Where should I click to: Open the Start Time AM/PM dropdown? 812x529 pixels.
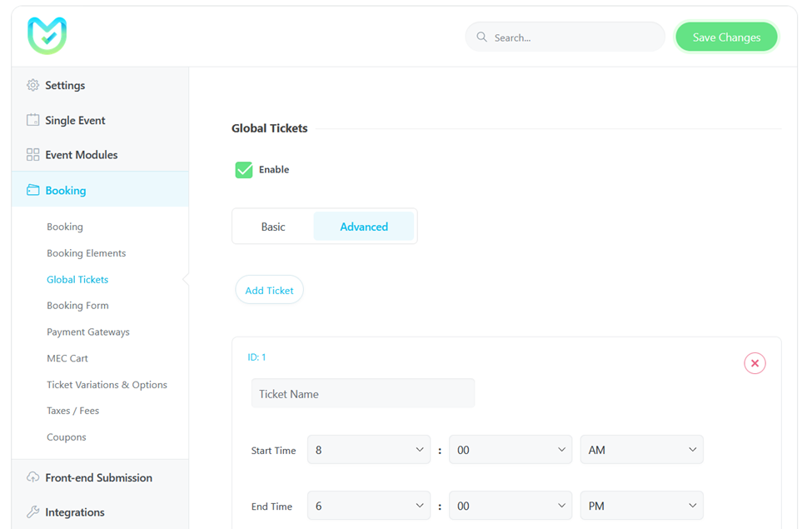pyautogui.click(x=641, y=450)
